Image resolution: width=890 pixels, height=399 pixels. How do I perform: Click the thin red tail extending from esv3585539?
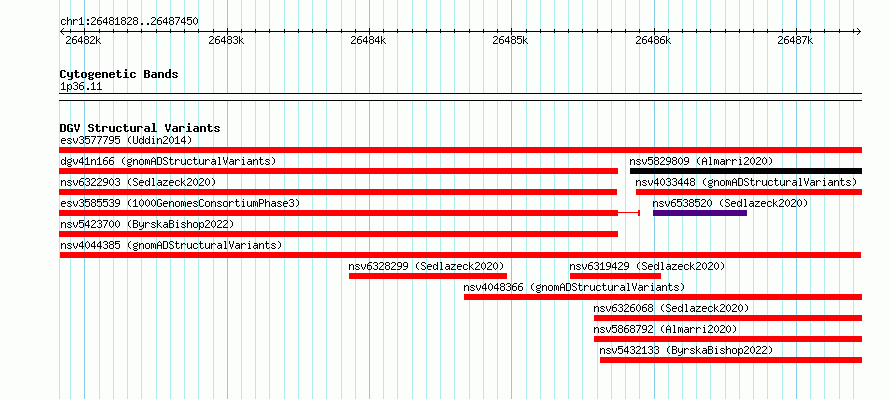click(629, 213)
